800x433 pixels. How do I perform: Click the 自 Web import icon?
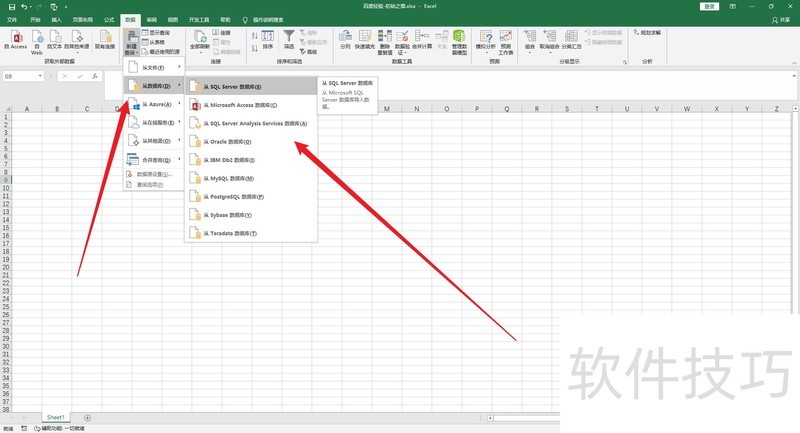click(37, 42)
